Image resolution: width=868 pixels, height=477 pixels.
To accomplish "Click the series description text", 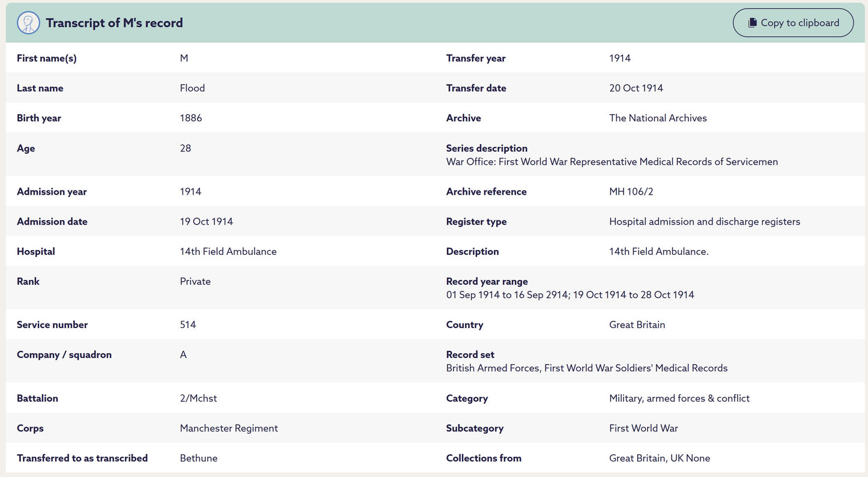I will coord(612,162).
